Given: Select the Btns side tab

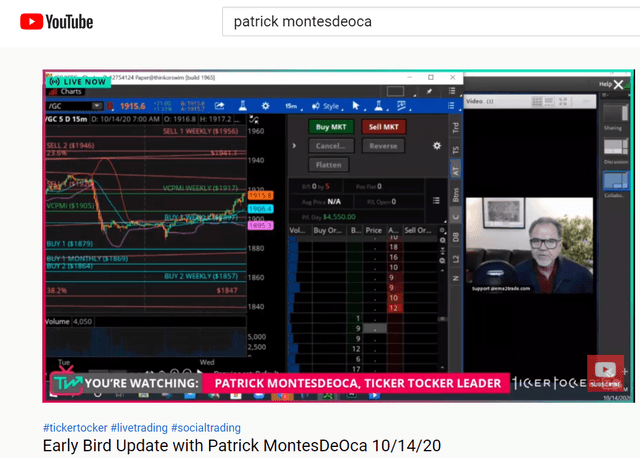Looking at the screenshot, I should click(x=456, y=195).
